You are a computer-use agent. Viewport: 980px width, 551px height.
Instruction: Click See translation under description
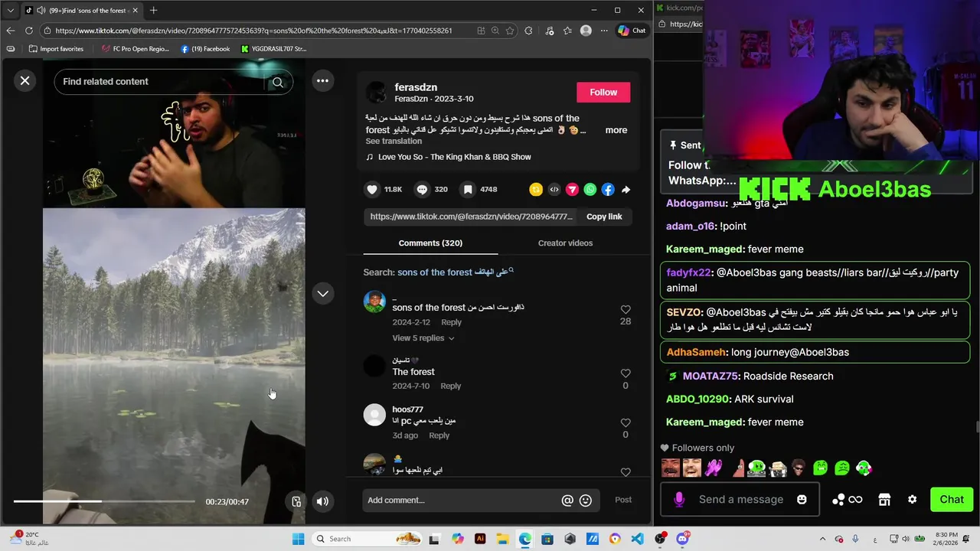(x=394, y=141)
